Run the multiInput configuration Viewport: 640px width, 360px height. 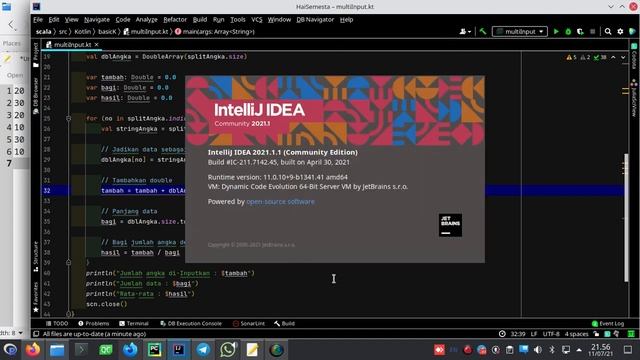556,31
